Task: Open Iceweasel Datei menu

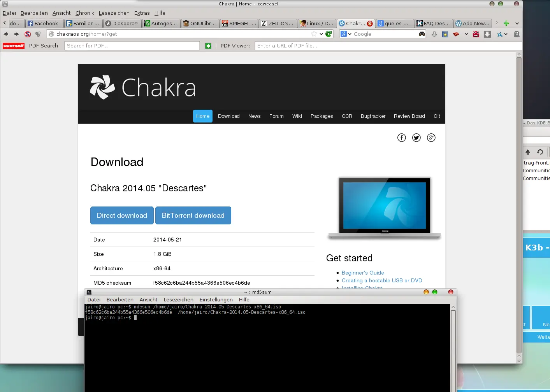Action: pos(9,13)
